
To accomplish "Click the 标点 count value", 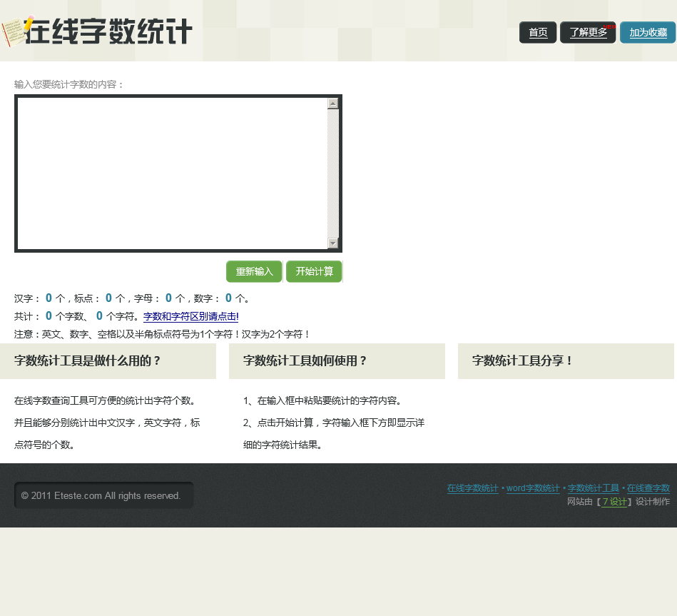I will [109, 298].
